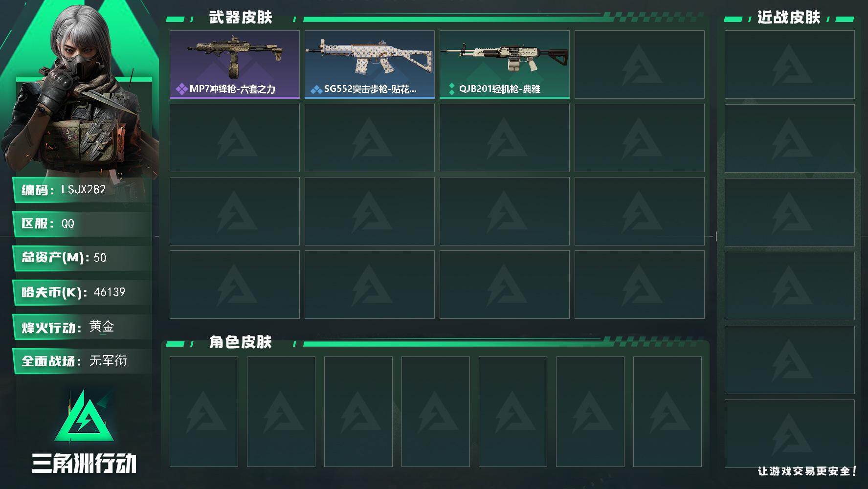Image resolution: width=868 pixels, height=489 pixels.
Task: Click the 烽火行动 黄金 rank row
Action: [82, 327]
